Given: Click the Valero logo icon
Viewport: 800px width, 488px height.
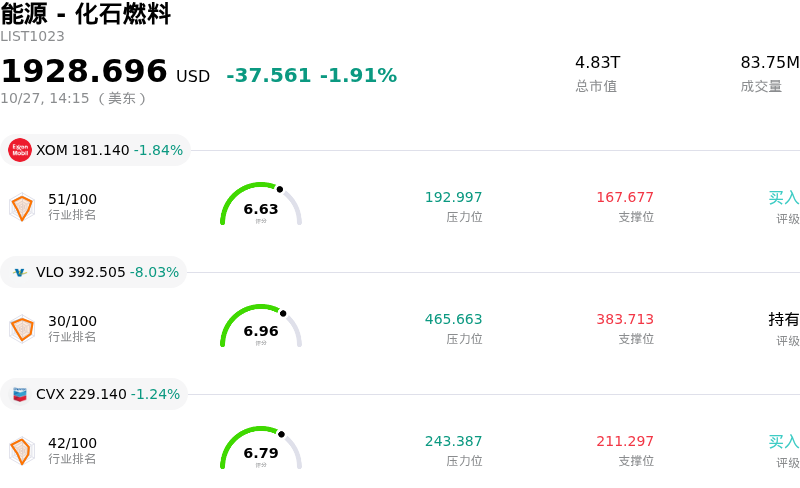Looking at the screenshot, I should coord(20,272).
